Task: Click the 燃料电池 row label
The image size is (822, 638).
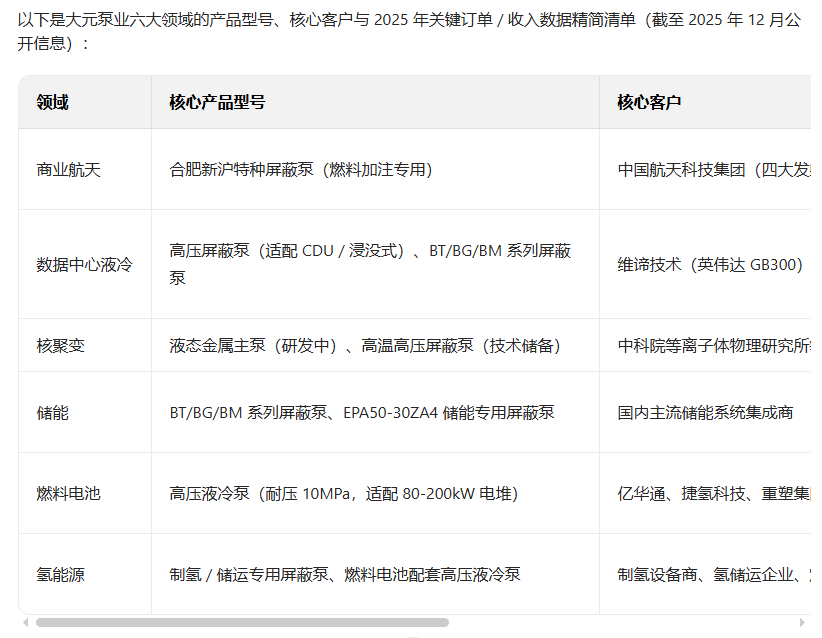Action: 68,494
